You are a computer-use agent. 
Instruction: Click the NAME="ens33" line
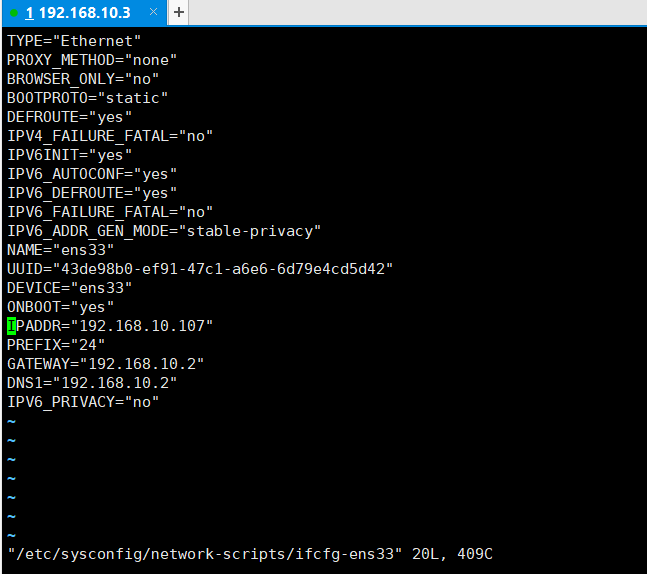tap(61, 250)
